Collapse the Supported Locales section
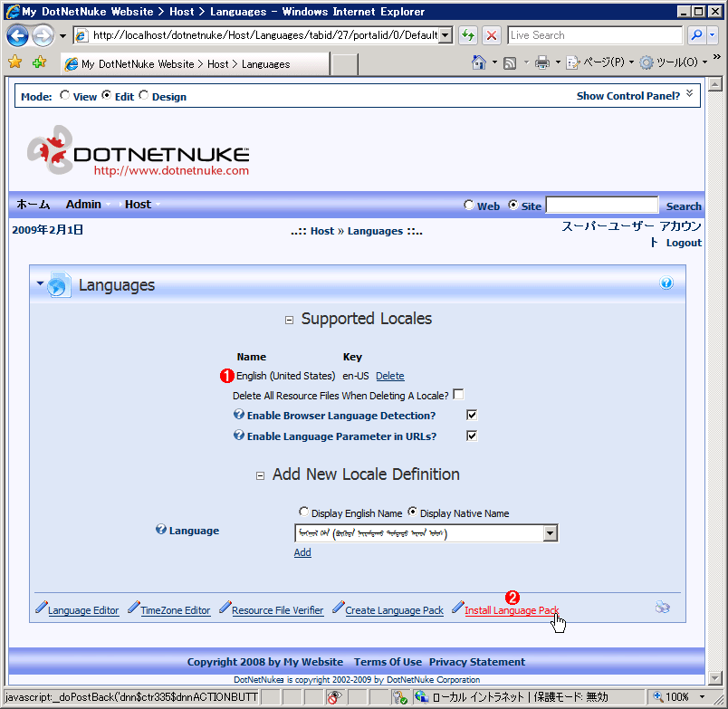 point(289,320)
